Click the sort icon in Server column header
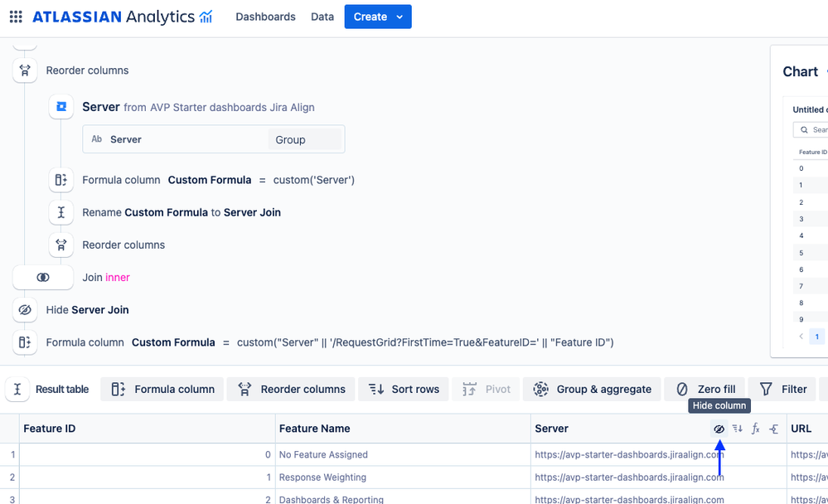 coord(737,429)
